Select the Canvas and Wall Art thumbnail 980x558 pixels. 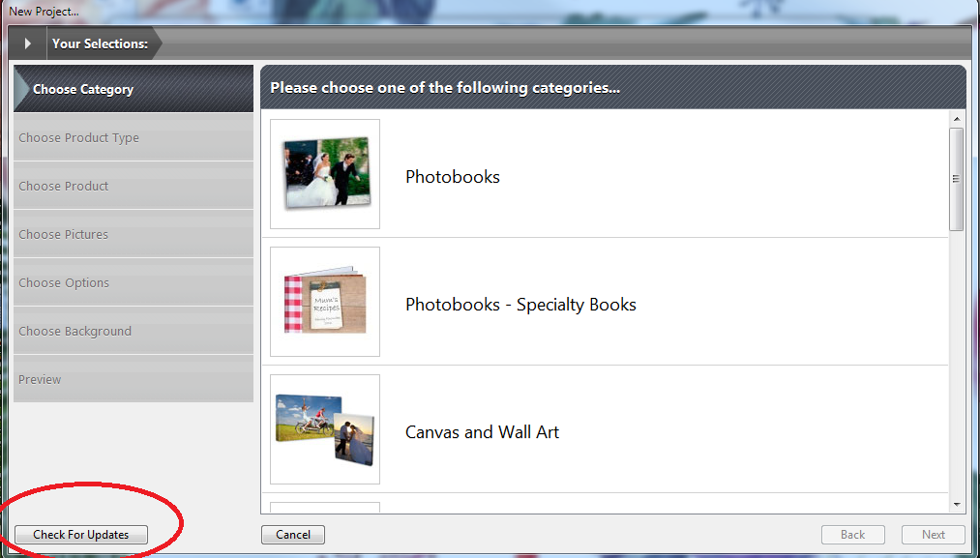(325, 429)
